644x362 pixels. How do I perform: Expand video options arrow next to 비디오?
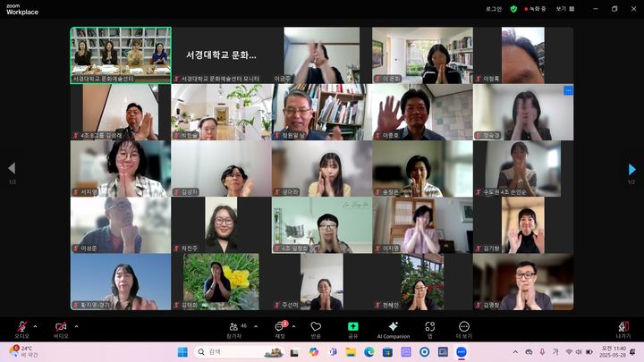tap(76, 325)
